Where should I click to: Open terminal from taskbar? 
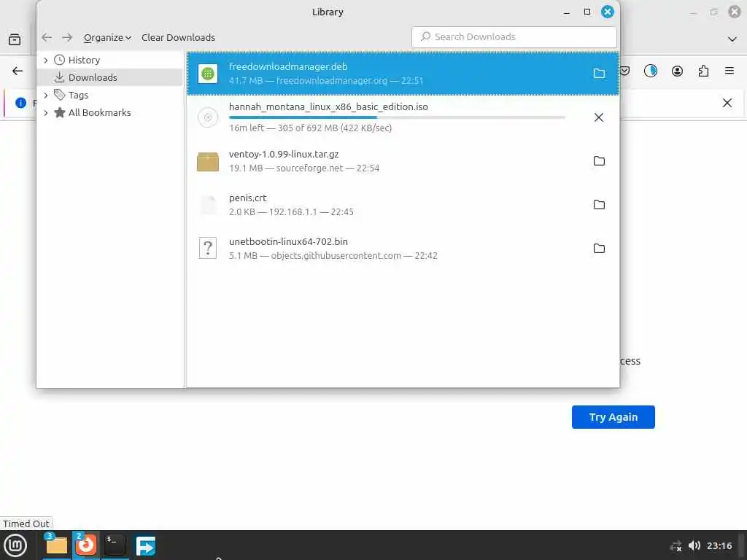click(x=115, y=545)
